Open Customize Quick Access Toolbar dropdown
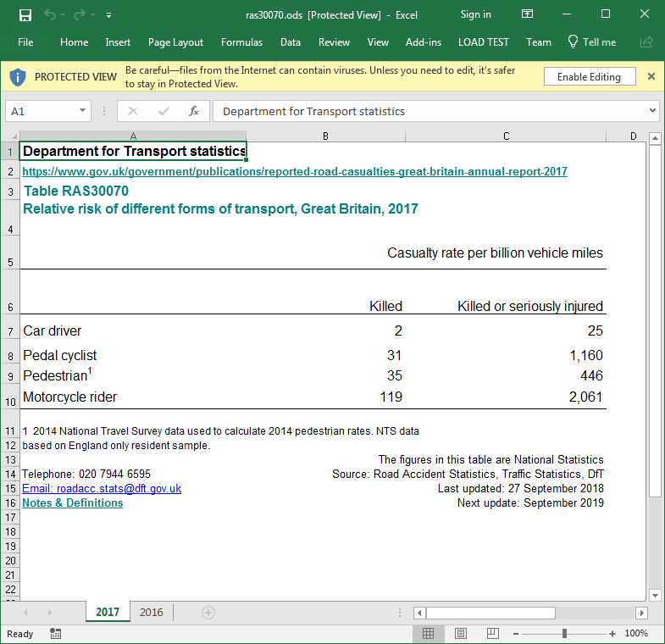Image resolution: width=665 pixels, height=644 pixels. click(109, 15)
